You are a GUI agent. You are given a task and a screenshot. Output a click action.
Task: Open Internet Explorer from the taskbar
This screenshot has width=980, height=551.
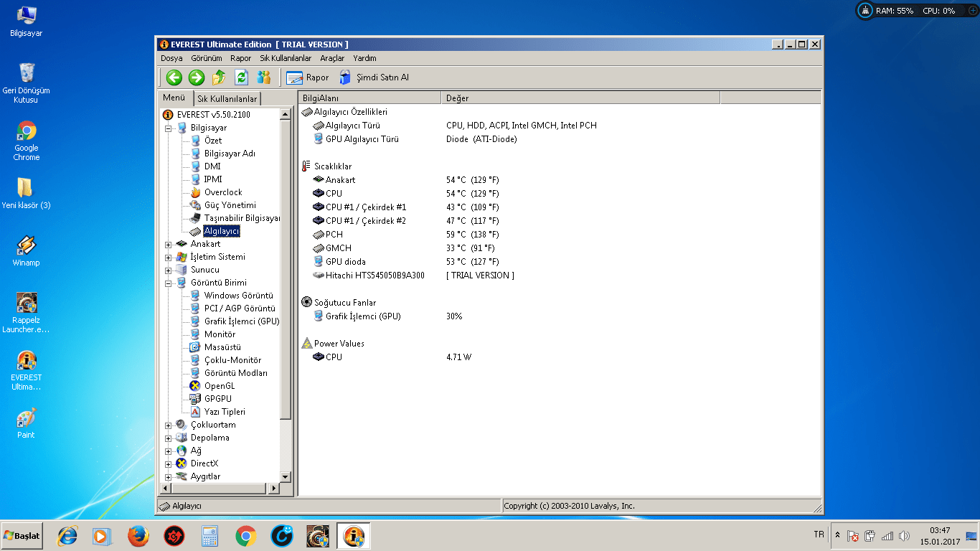[x=67, y=536]
